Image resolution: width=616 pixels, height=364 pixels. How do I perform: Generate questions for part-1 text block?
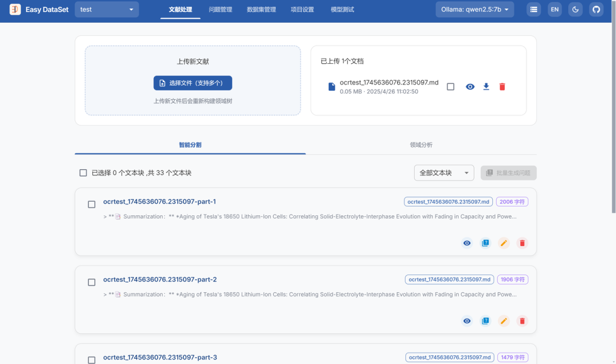coord(485,243)
